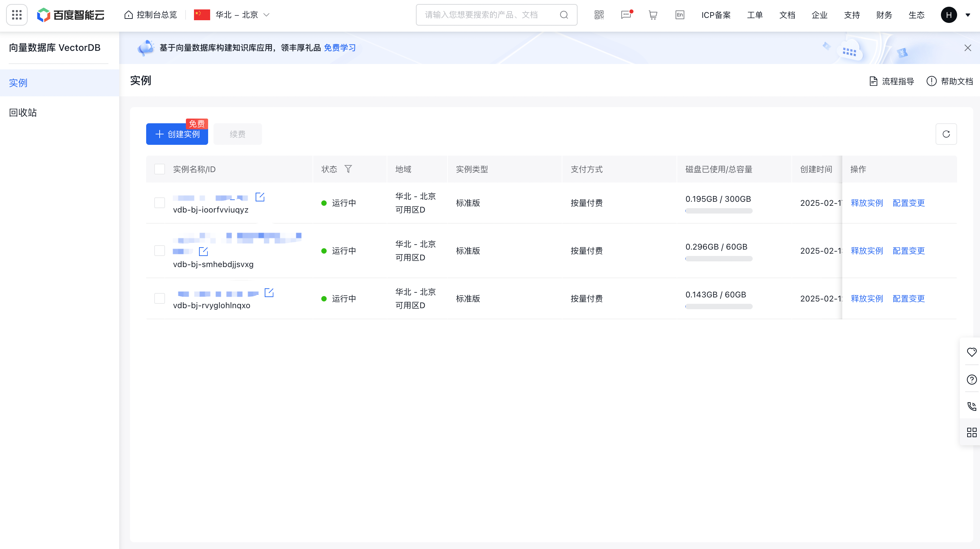
Task: Edit name of vdb-bj-smhebdjjsvxg instance
Action: click(x=203, y=251)
